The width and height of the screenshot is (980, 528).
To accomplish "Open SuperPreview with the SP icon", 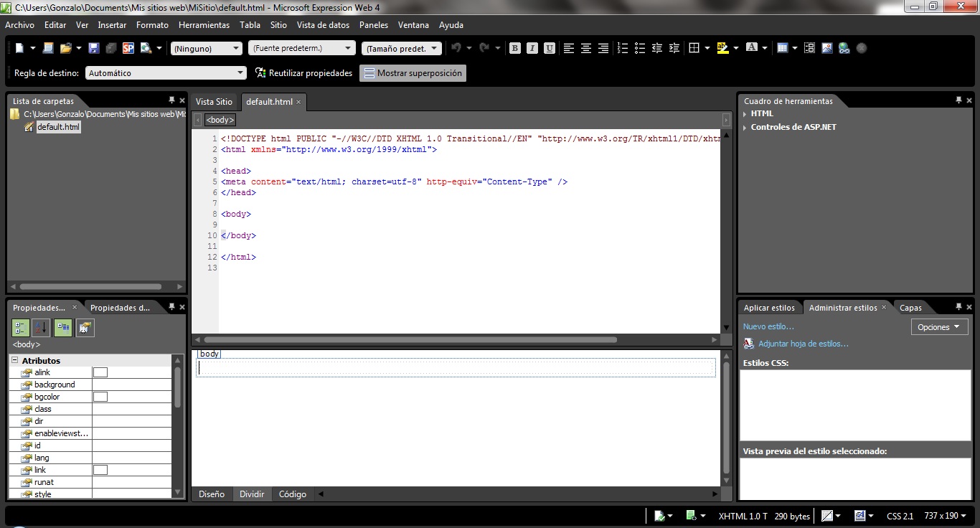I will (x=128, y=48).
